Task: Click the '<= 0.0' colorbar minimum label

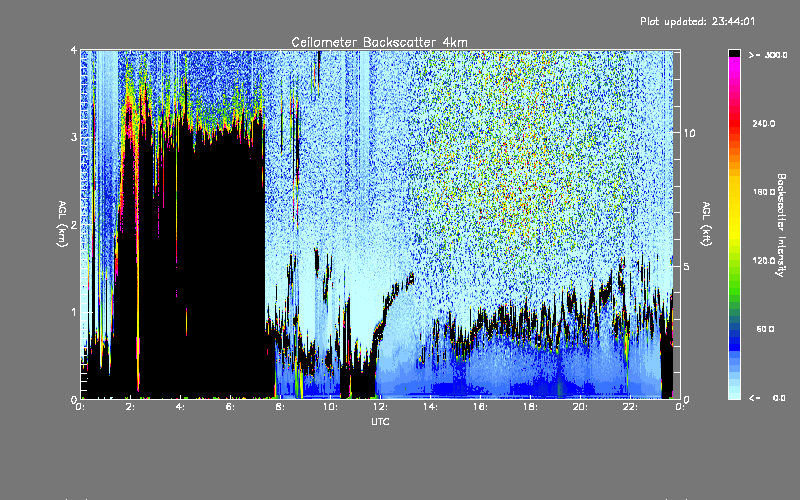Action: point(767,398)
